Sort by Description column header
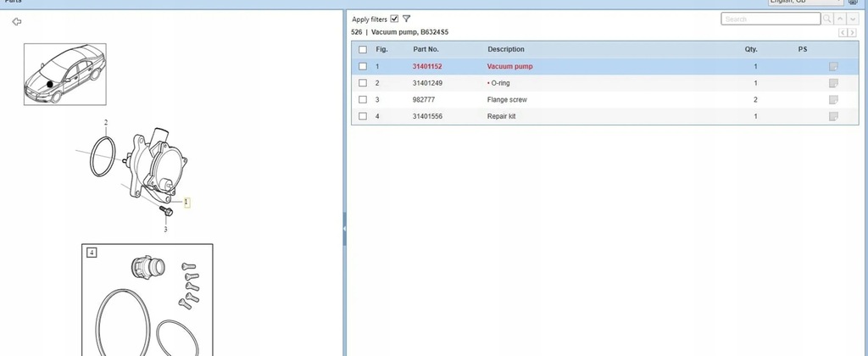This screenshot has height=356, width=868. coord(506,49)
